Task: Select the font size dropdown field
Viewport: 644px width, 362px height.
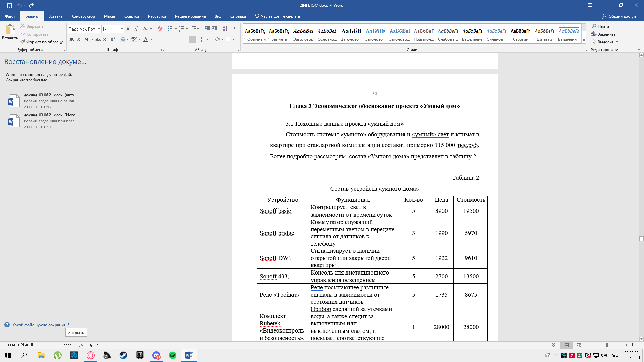Action: click(x=112, y=29)
